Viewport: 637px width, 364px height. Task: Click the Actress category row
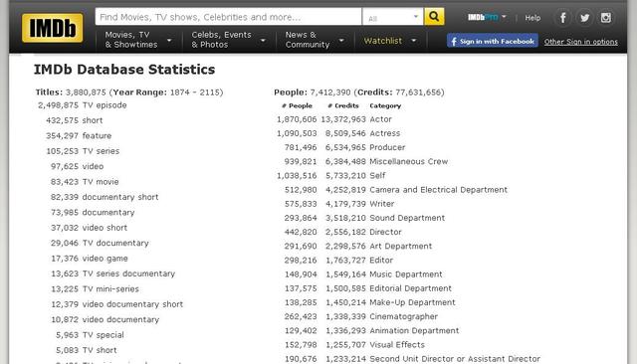click(x=338, y=133)
